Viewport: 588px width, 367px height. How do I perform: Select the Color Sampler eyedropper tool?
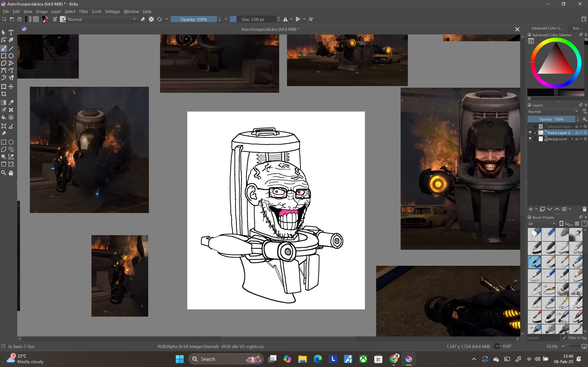point(11,103)
